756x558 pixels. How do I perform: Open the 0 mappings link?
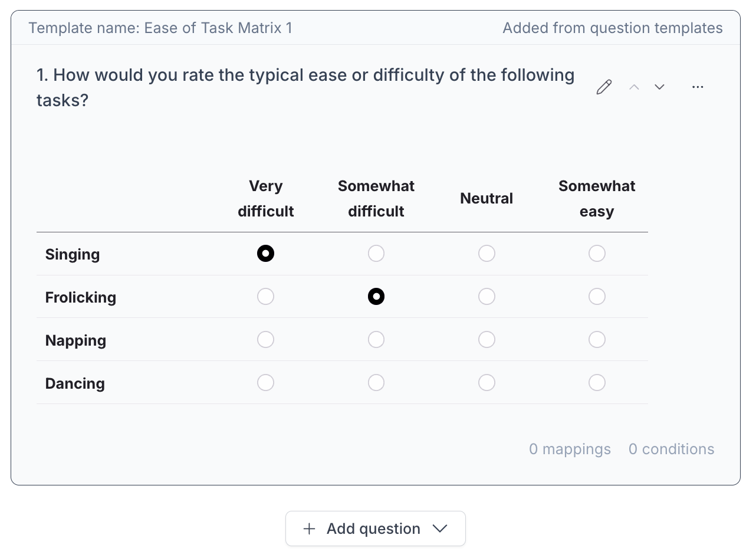[x=570, y=449]
